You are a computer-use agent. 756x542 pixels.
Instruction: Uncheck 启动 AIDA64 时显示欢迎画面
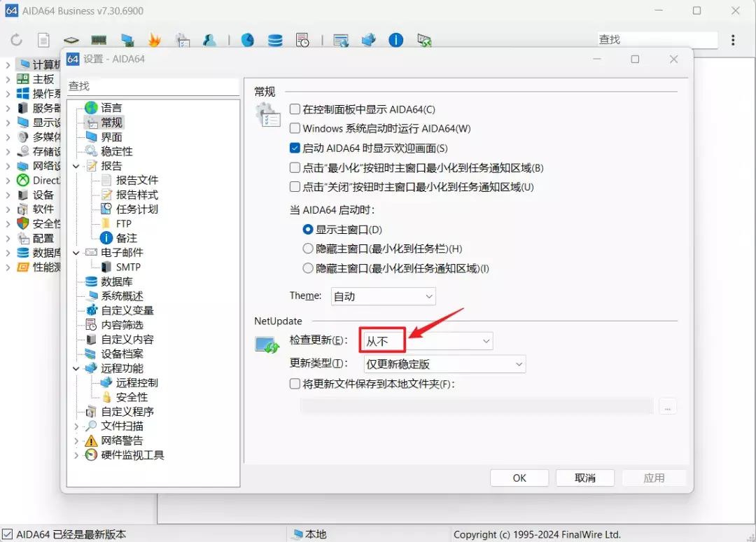[x=295, y=148]
